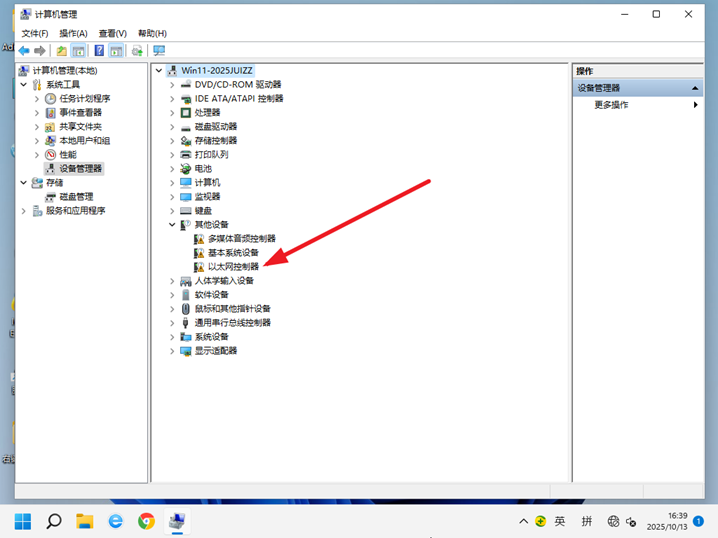Select 以太网控制器 with warning icon

click(x=233, y=267)
